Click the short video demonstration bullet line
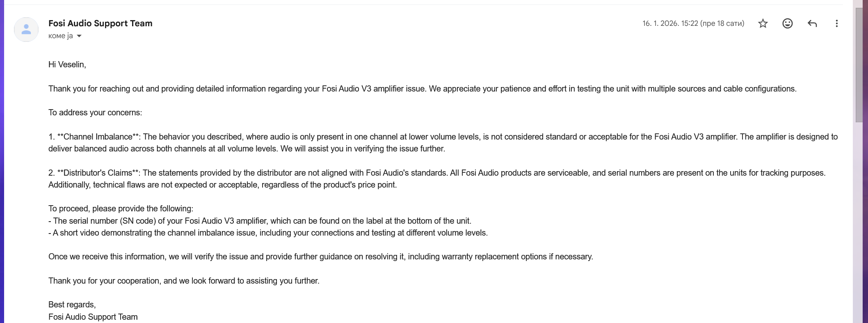 point(268,233)
